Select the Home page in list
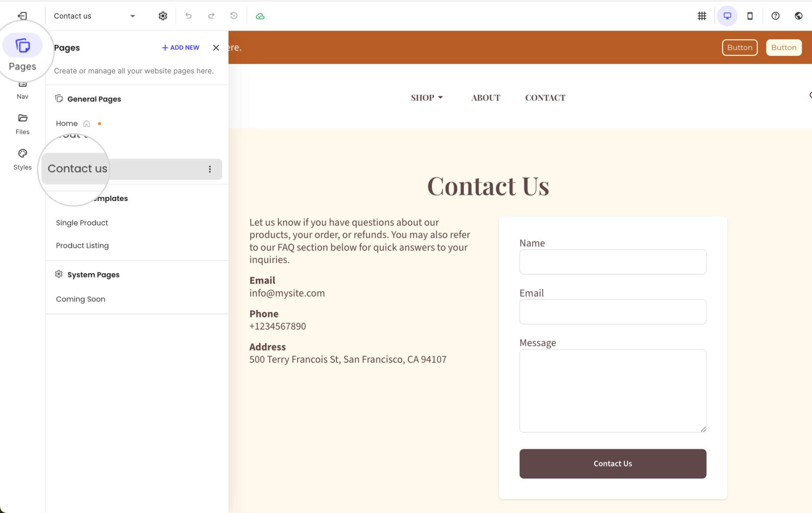The height and width of the screenshot is (513, 812). [x=67, y=123]
